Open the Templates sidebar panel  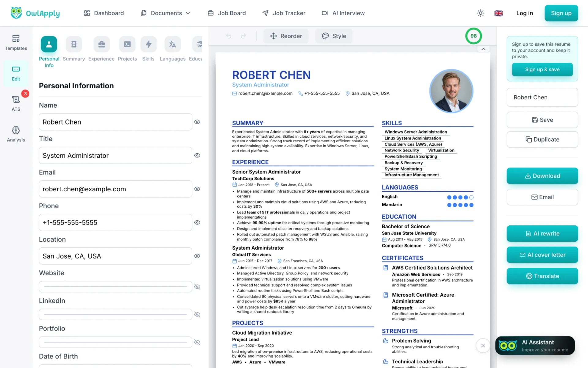coord(16,43)
